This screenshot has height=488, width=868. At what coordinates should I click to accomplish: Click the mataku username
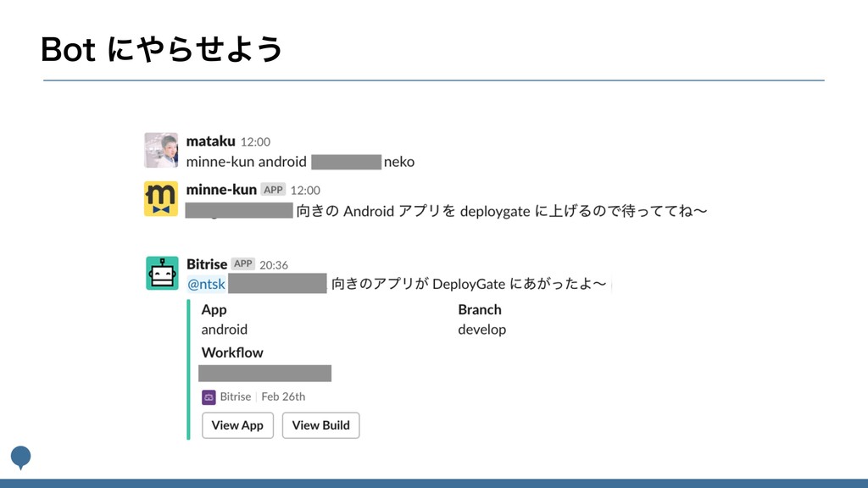tap(210, 141)
